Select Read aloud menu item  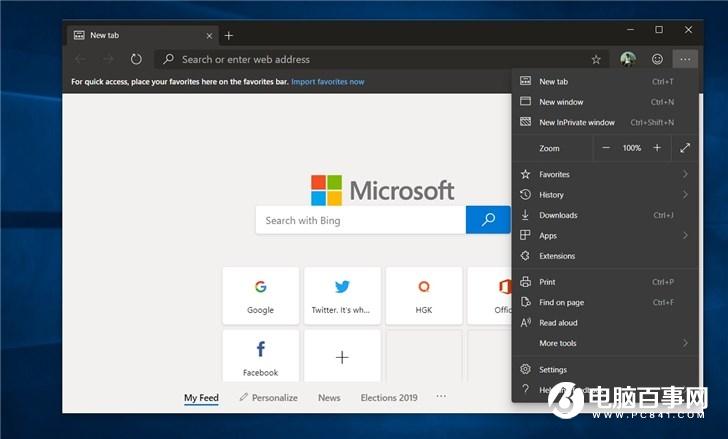pos(605,323)
